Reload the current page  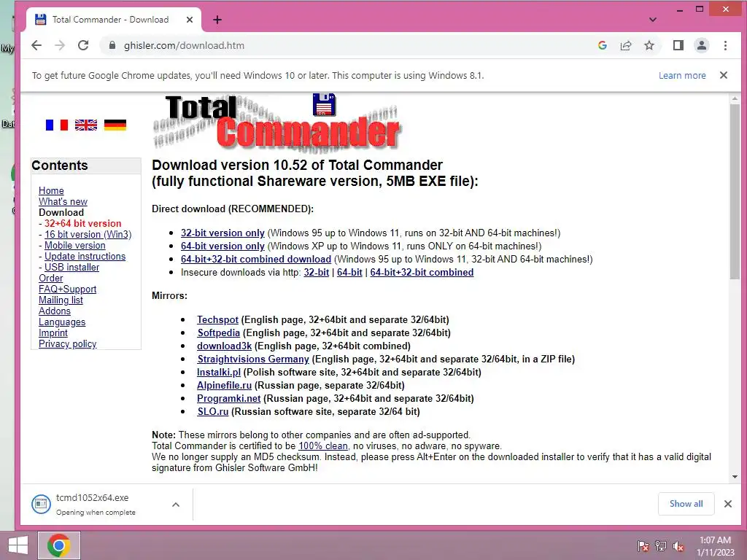(x=83, y=45)
